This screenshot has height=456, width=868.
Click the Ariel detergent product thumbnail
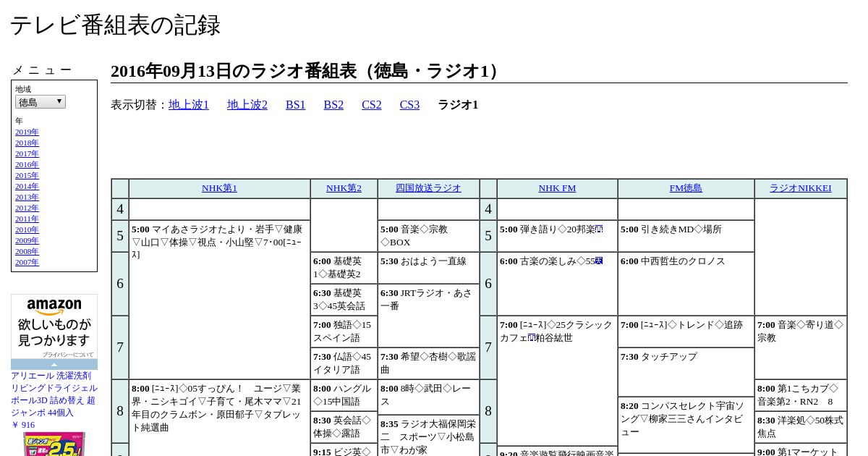pyautogui.click(x=54, y=444)
